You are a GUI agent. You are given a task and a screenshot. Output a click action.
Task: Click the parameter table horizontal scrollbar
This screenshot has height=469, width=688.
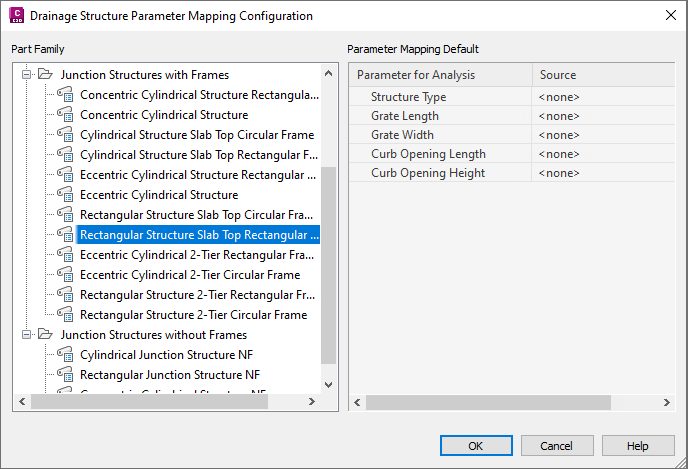pyautogui.click(x=490, y=402)
